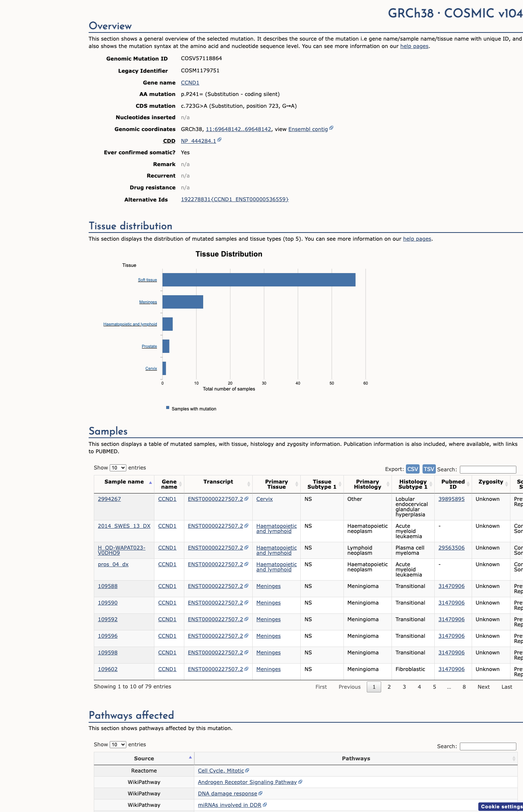Sort samples by Sample name column
Viewport: 523px width, 812px height.
(x=124, y=484)
